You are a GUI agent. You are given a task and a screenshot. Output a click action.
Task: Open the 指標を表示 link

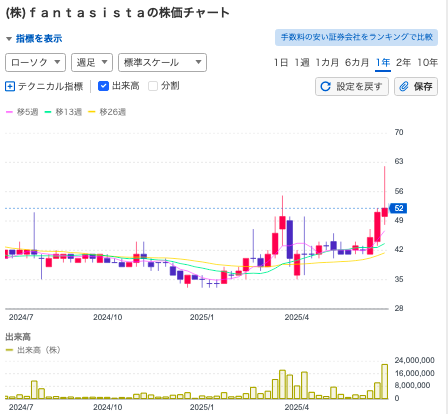click(x=39, y=39)
